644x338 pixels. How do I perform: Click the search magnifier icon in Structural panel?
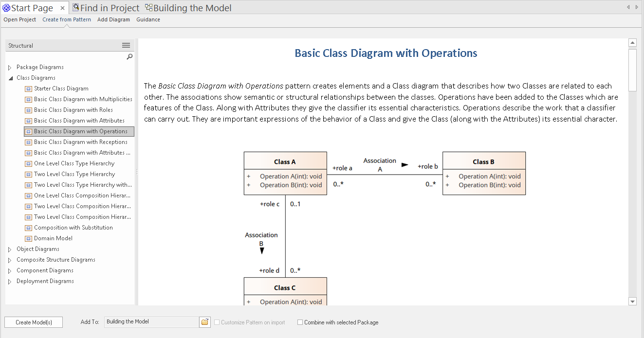click(129, 57)
